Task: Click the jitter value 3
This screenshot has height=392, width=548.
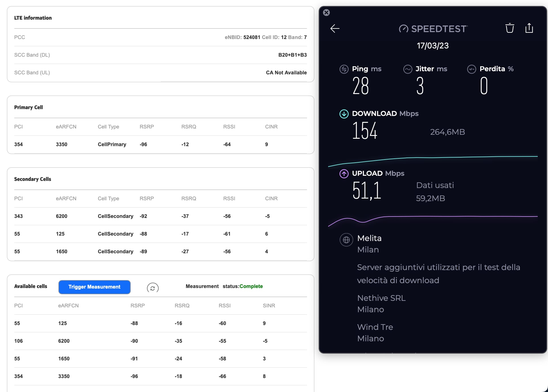Action: pyautogui.click(x=420, y=86)
